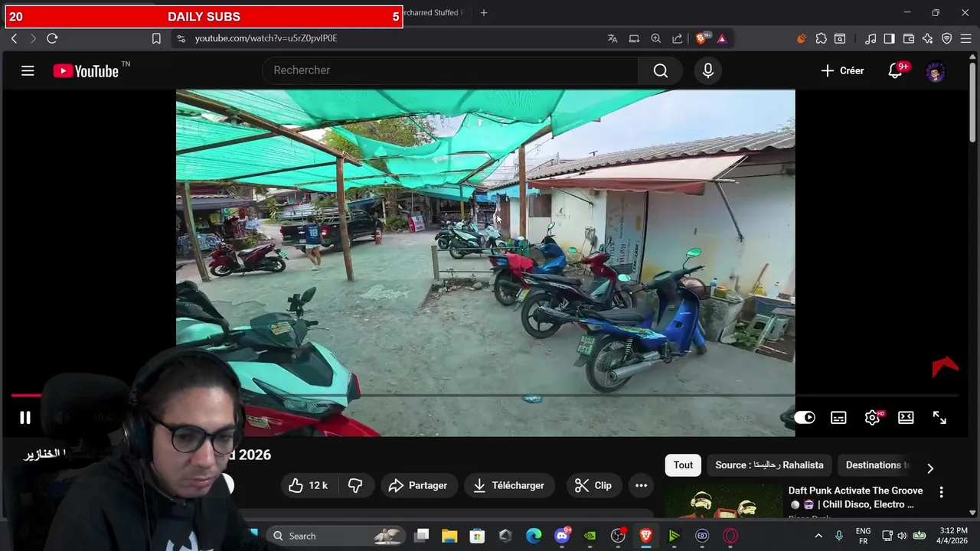Open Brave Rewards triangle icon
Viewport: 980px width, 551px height.
(x=722, y=38)
